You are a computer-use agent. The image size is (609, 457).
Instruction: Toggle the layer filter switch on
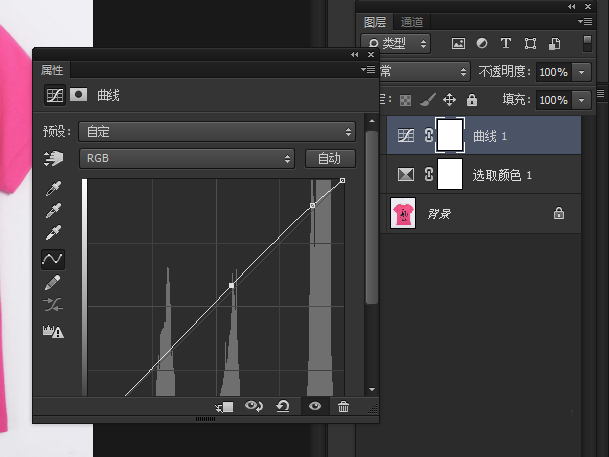pos(583,44)
